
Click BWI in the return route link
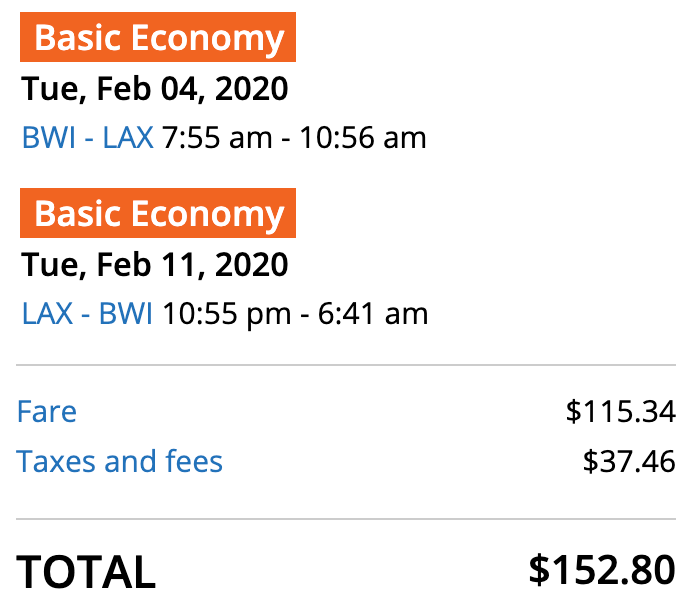point(129,314)
